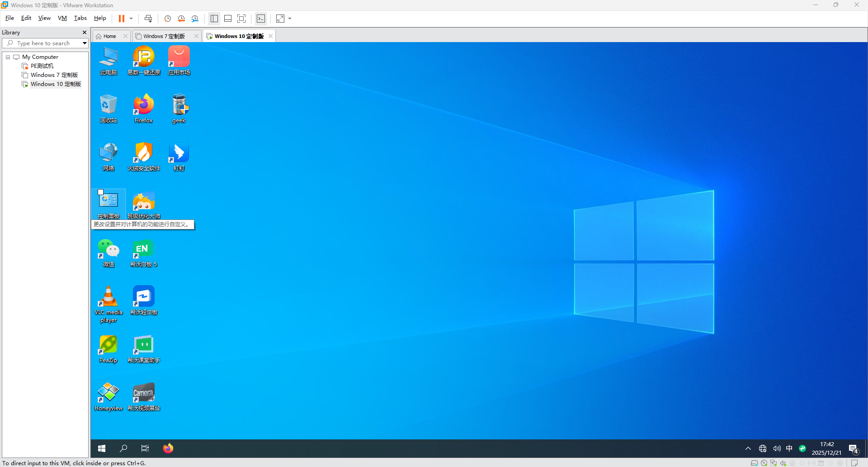Open the VM menu
The height and width of the screenshot is (467, 868).
pos(62,18)
